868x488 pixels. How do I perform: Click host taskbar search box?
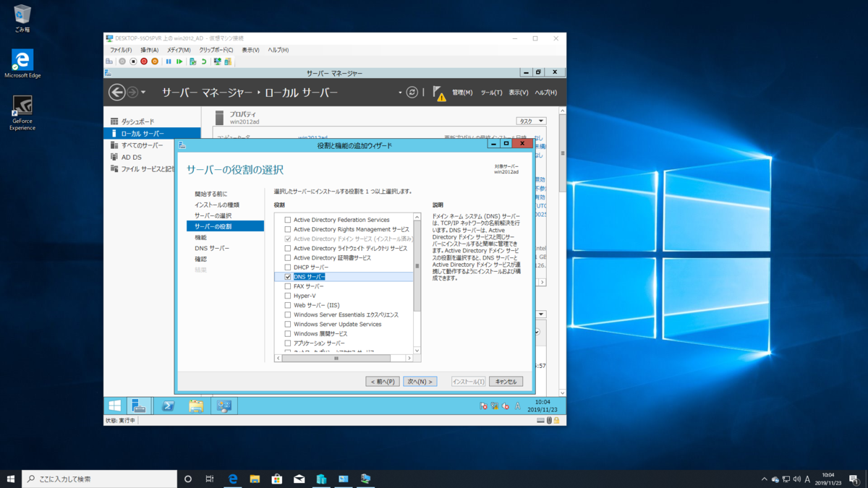(x=100, y=479)
